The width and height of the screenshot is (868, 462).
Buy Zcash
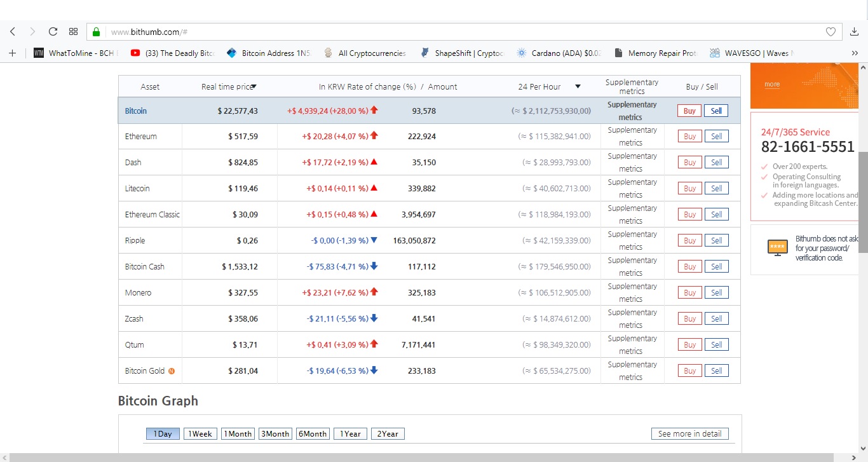pyautogui.click(x=689, y=318)
